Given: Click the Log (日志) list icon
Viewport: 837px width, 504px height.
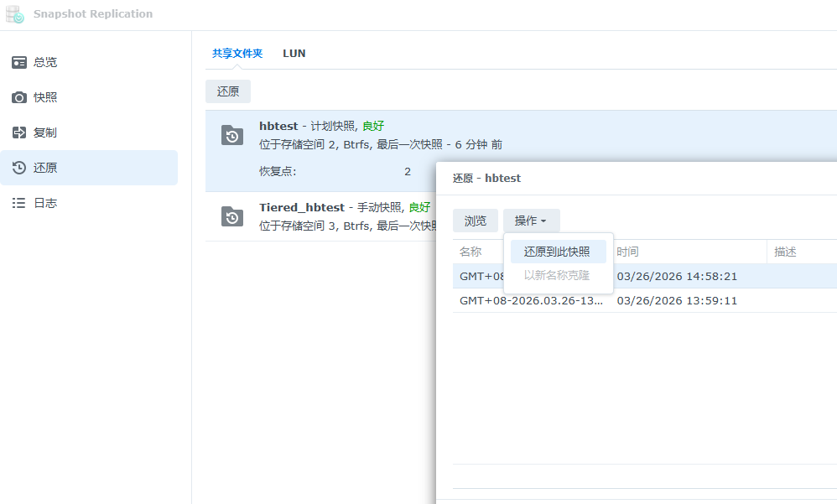Looking at the screenshot, I should pos(19,204).
